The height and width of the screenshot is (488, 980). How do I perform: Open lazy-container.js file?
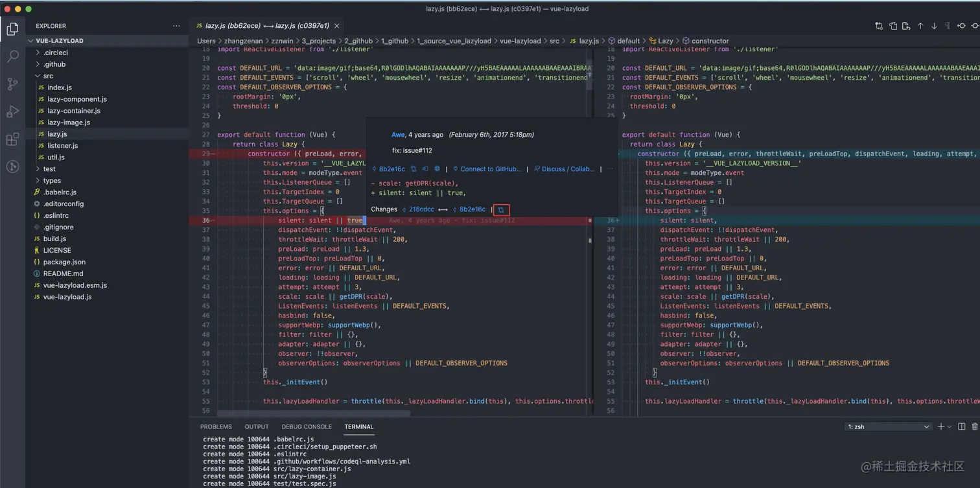[107, 111]
